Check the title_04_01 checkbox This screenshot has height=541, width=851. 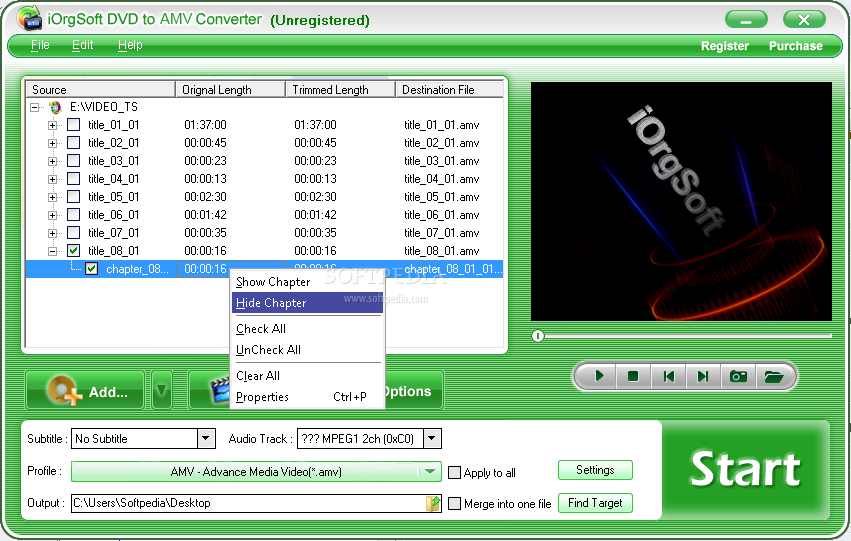point(73,179)
